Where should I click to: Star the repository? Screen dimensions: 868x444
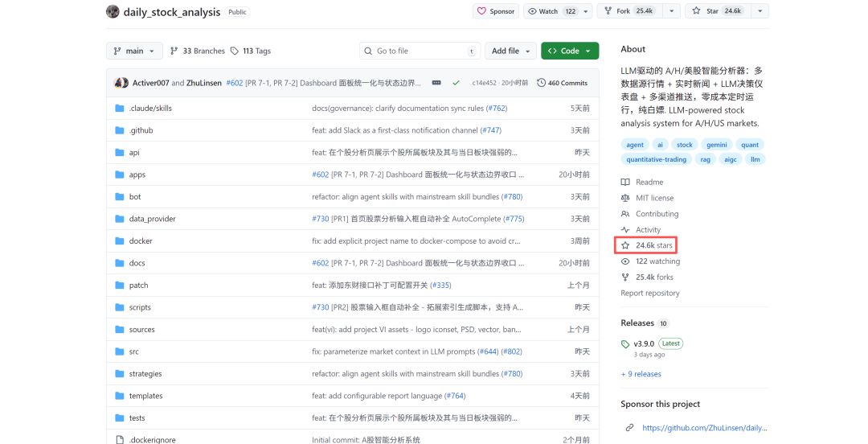(718, 11)
